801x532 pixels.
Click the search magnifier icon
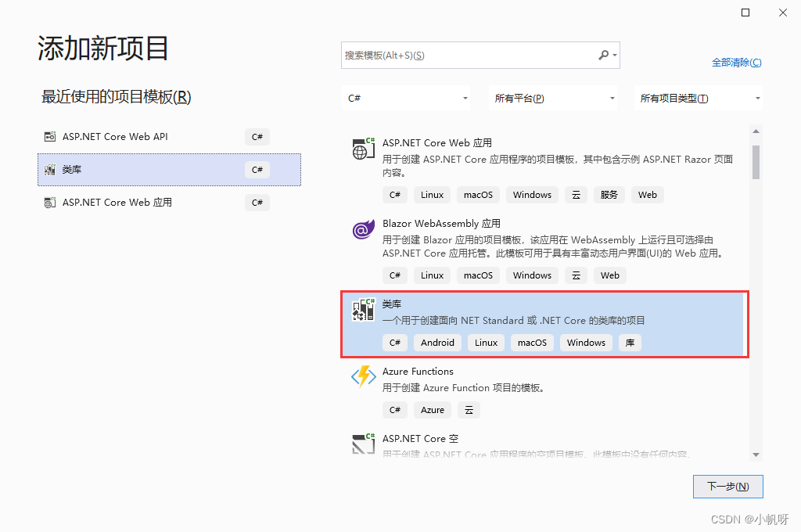[x=603, y=55]
